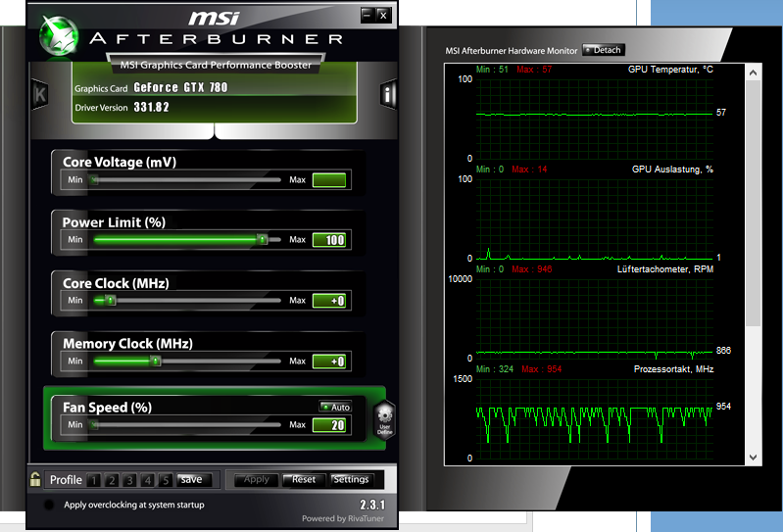Click Powered by RivaTuner text
Image resolution: width=783 pixels, height=532 pixels.
pyautogui.click(x=343, y=518)
